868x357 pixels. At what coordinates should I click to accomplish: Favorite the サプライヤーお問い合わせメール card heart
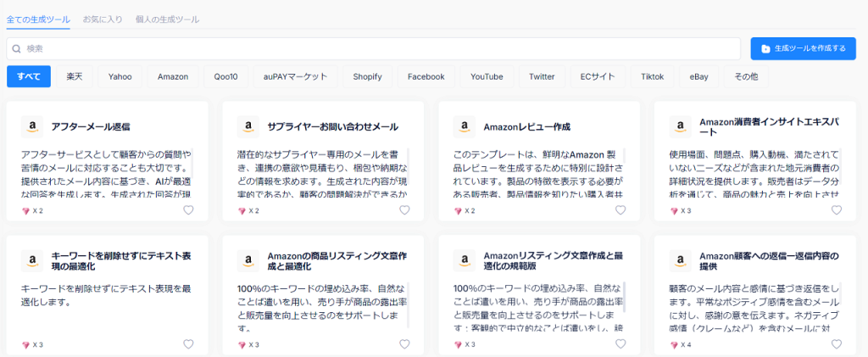404,210
